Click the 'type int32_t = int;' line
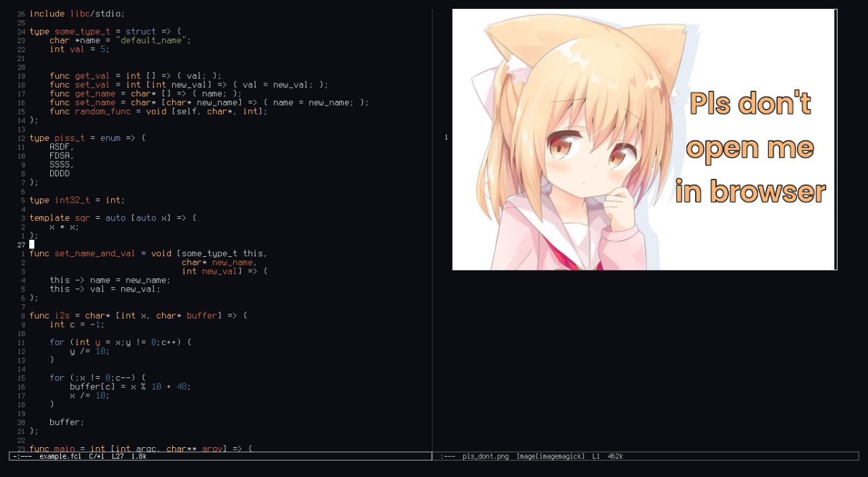 tap(77, 200)
